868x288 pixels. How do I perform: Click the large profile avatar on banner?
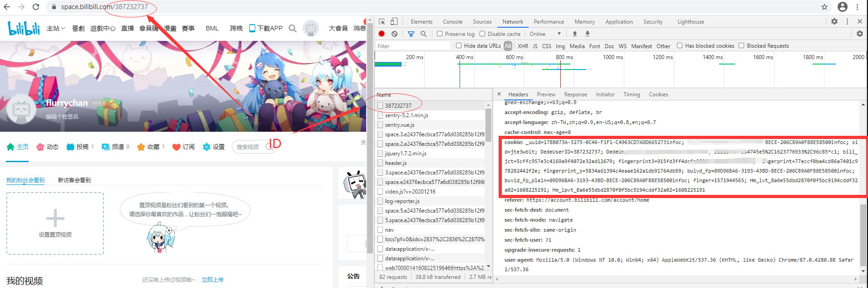click(x=21, y=109)
